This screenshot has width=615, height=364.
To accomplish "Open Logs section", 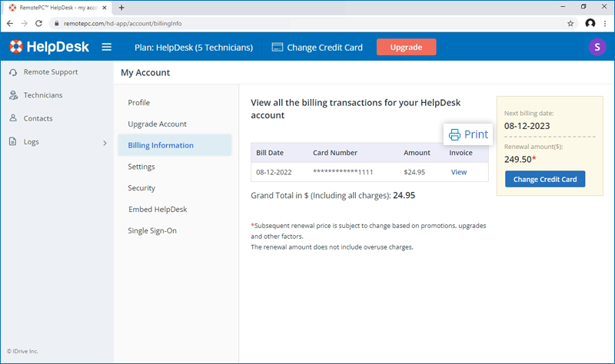I will (31, 142).
